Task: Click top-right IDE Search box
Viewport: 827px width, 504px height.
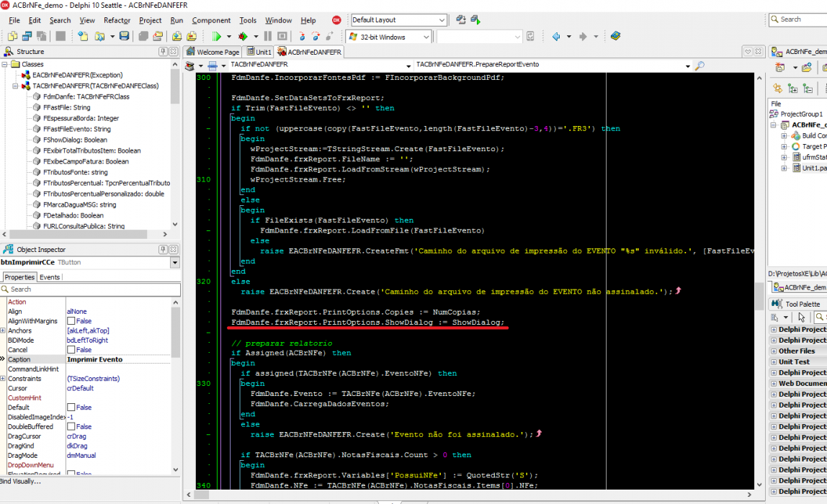Action: 798,19
